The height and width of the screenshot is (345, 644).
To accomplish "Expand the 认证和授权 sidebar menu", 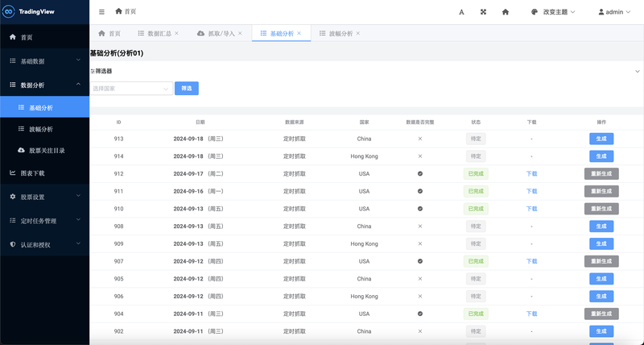I will click(x=78, y=243).
